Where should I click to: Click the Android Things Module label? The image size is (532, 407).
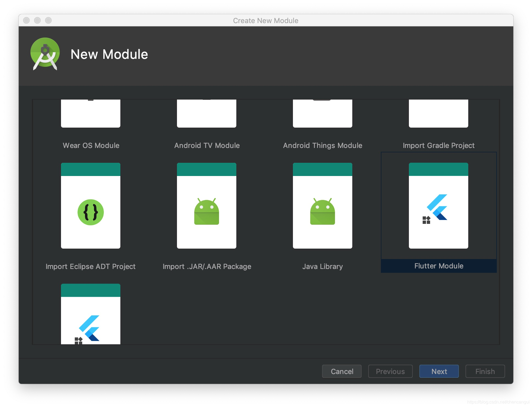tap(323, 145)
